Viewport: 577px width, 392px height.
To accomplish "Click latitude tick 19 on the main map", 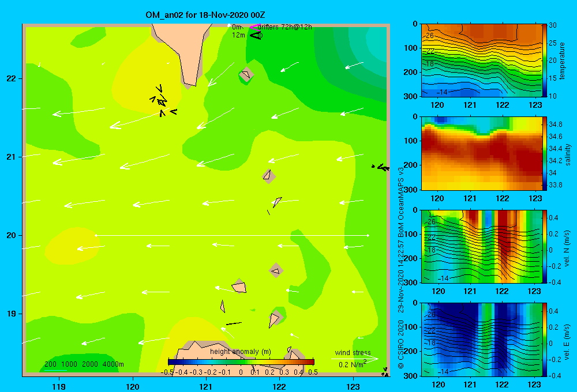I will (x=11, y=314).
